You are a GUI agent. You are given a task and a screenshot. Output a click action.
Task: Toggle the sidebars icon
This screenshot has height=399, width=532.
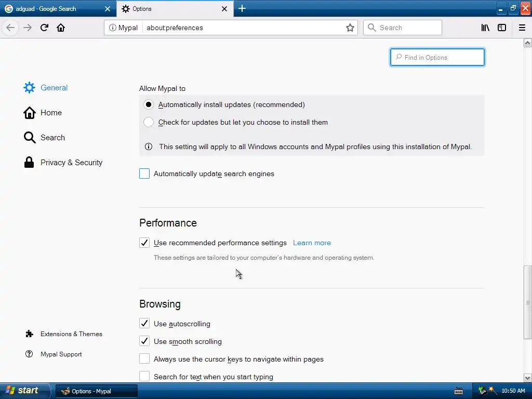[502, 28]
